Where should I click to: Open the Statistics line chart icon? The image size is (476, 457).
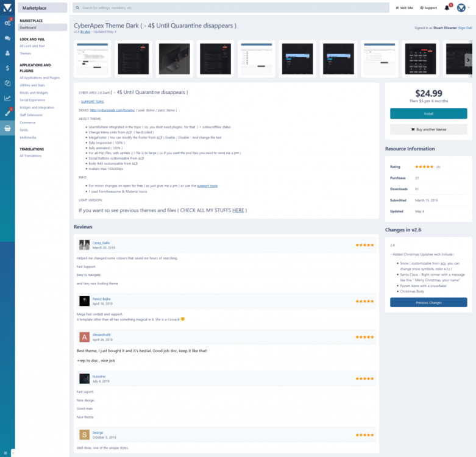point(7,98)
